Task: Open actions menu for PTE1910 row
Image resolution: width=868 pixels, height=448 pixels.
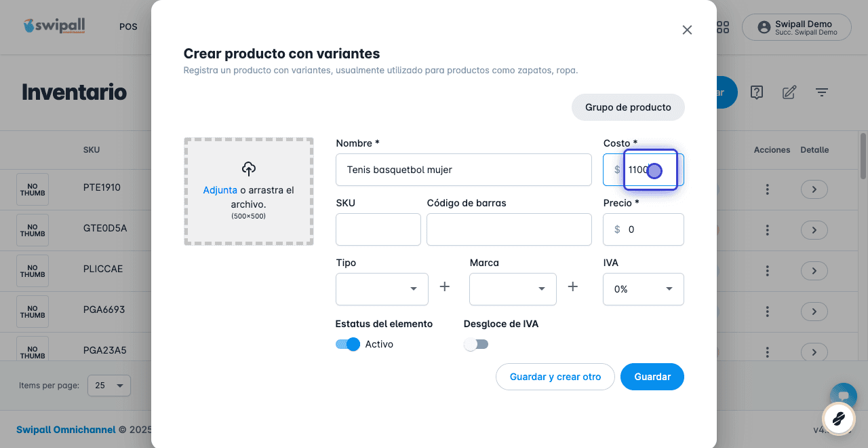Action: click(x=767, y=189)
